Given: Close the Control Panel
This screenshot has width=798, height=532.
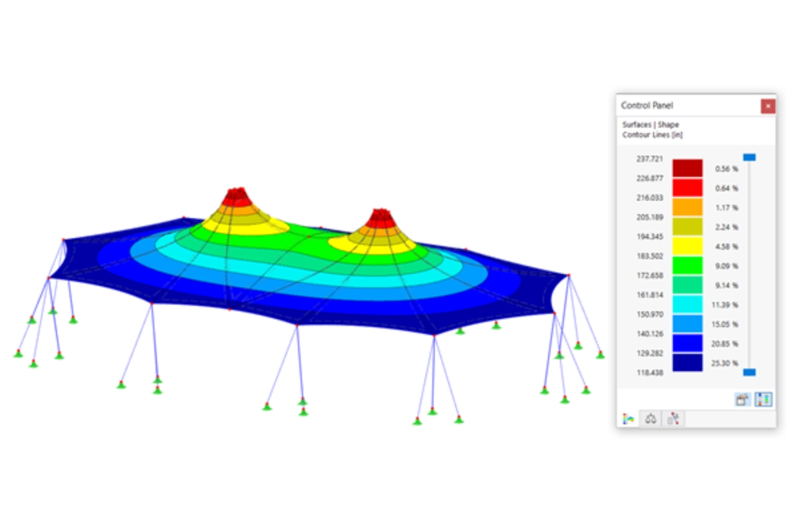Looking at the screenshot, I should tap(767, 106).
